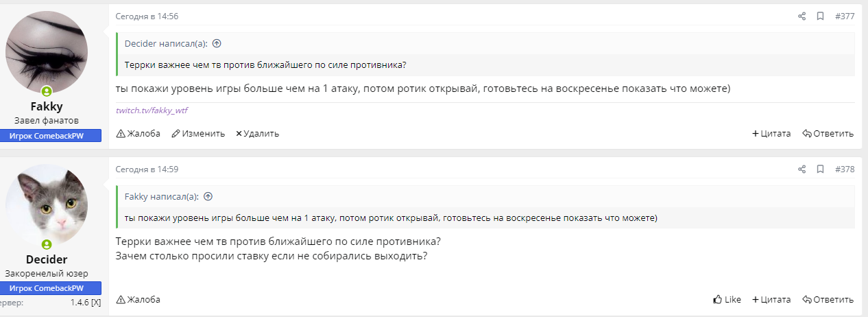Click share icon on post #377
The height and width of the screenshot is (317, 868).
tap(801, 16)
